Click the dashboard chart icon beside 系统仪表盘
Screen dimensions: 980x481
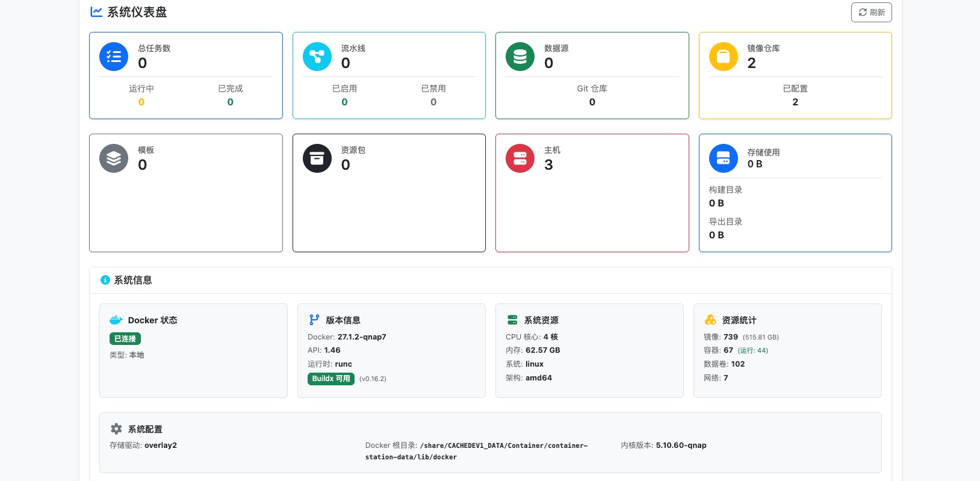(96, 11)
